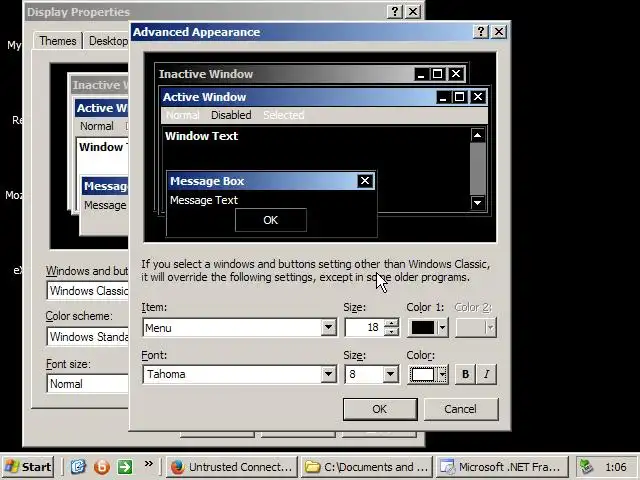This screenshot has height=480, width=640.
Task: Click Cancel in Advanced Appearance dialog
Action: 461,409
